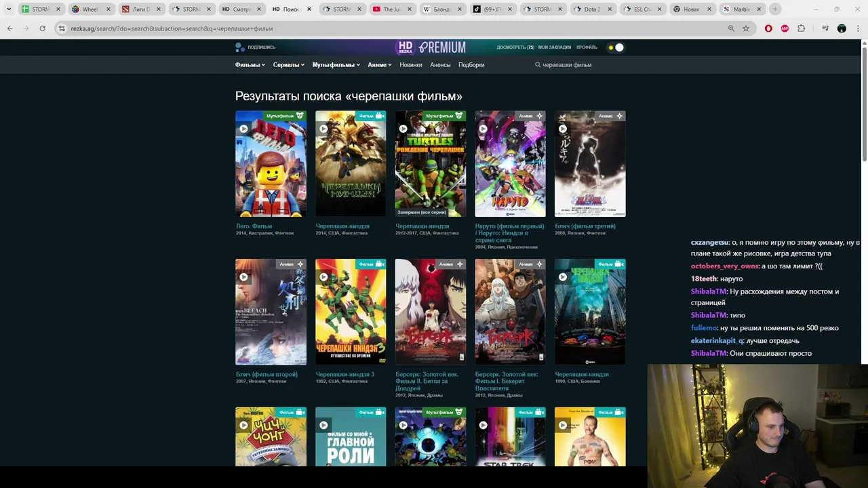868x488 pixels.
Task: Click Фильм badge on 2014 Черепашки-ниндзя poster
Action: click(372, 116)
